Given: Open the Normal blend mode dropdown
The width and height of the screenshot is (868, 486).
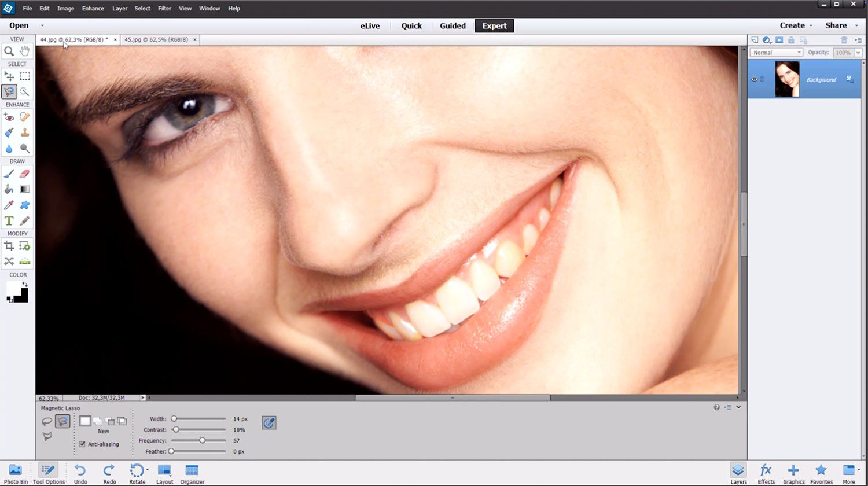Looking at the screenshot, I should click(x=776, y=53).
